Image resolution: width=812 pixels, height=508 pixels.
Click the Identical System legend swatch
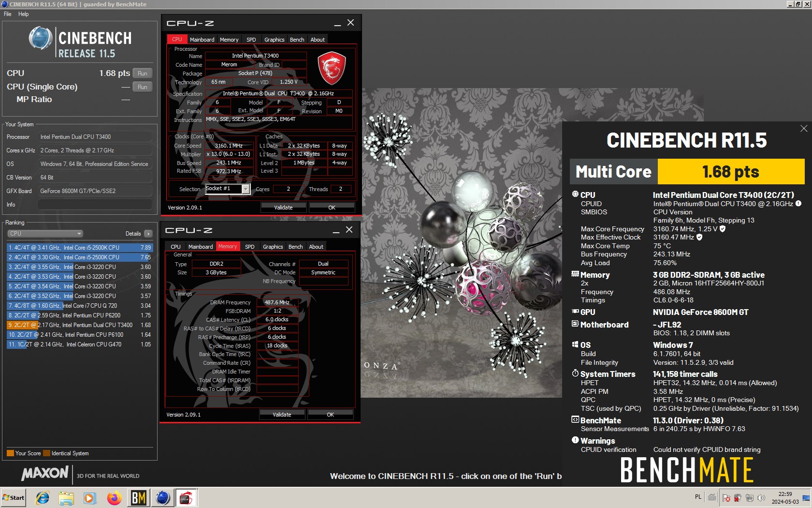[46, 453]
